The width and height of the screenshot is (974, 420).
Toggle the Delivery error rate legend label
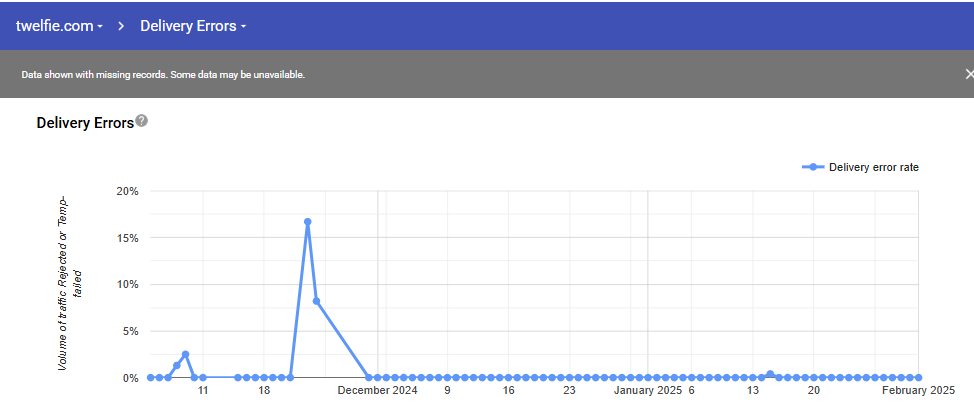click(x=873, y=167)
